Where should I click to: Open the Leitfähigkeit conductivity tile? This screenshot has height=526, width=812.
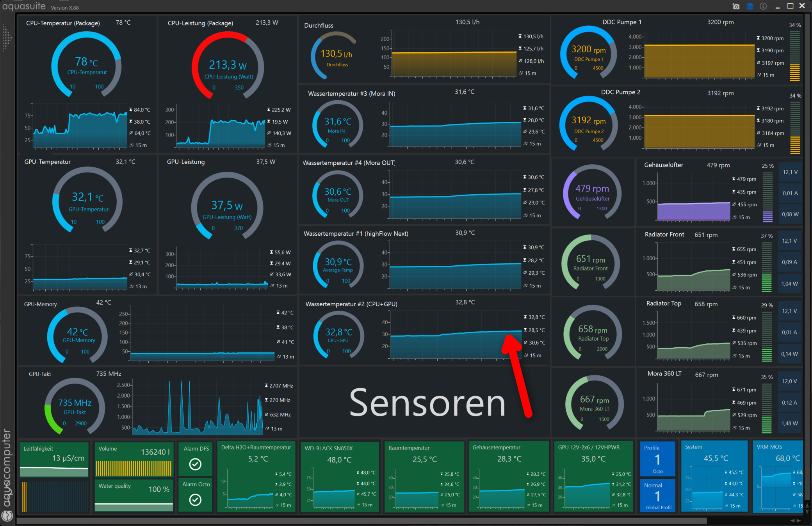tap(54, 459)
